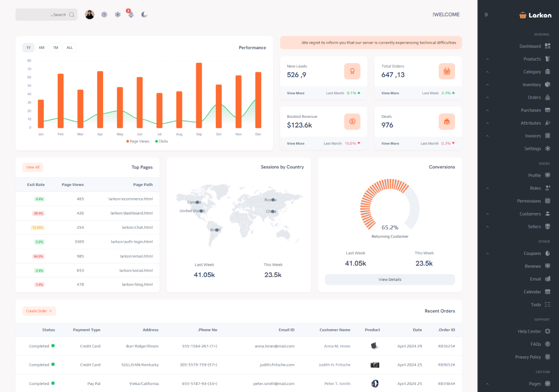
Task: Open the user avatar profile picture
Action: (x=90, y=14)
